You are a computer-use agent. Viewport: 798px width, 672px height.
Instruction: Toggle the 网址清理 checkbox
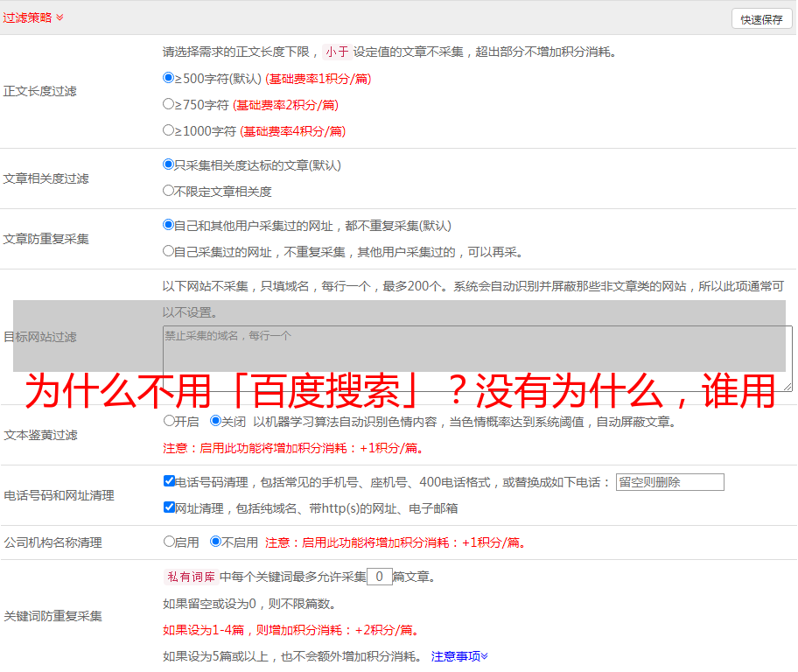pyautogui.click(x=169, y=507)
